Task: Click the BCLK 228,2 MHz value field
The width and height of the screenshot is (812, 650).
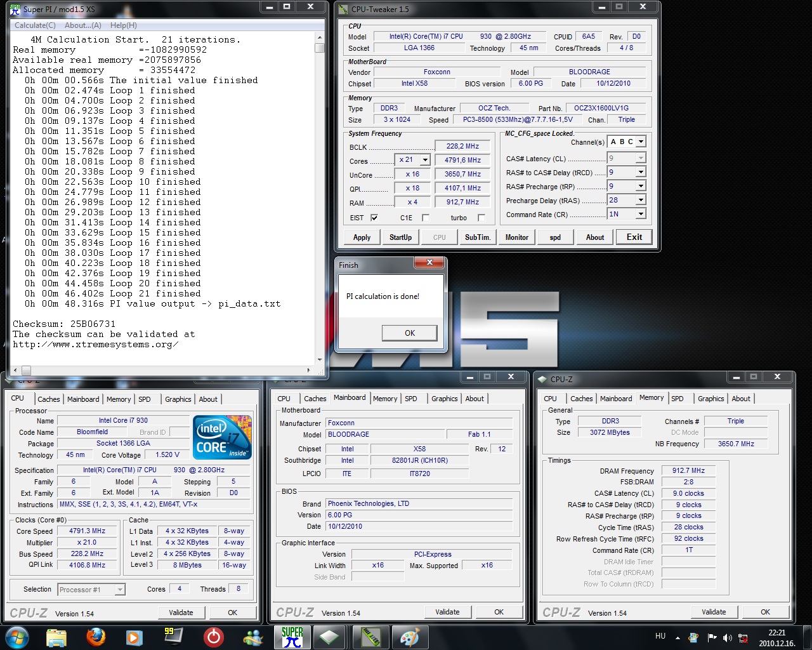Action: pyautogui.click(x=463, y=146)
